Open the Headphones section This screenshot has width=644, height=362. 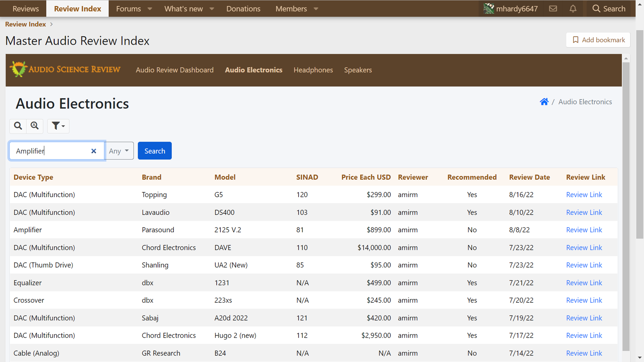click(313, 70)
